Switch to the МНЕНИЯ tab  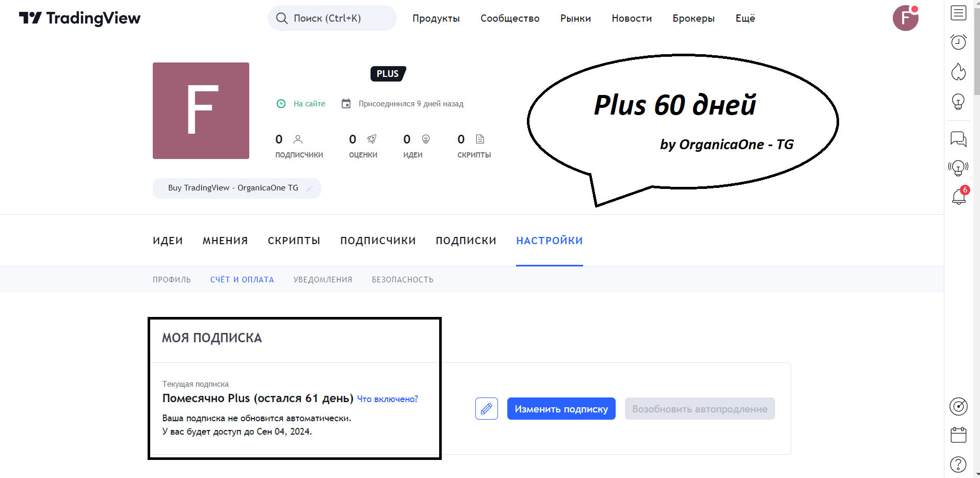pyautogui.click(x=225, y=241)
